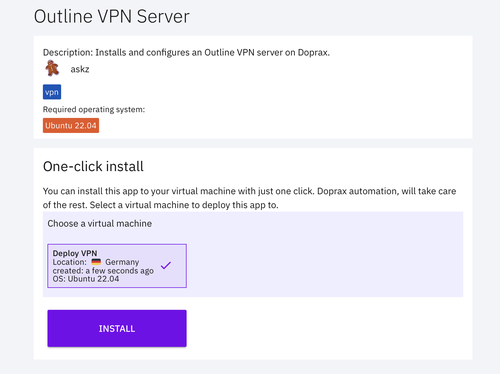Screen dimensions: 500x374
Task: Click the Germany location text
Action: pos(122,262)
